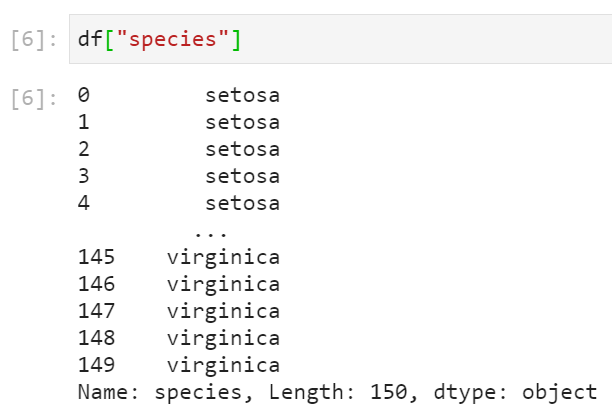This screenshot has width=612, height=410.
Task: Click the virginica value of row 148
Action: pyautogui.click(x=223, y=339)
